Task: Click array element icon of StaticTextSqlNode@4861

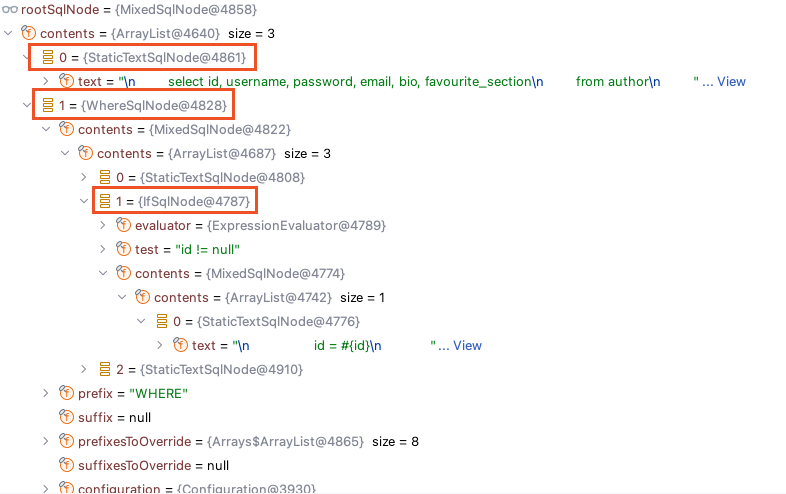Action: coord(48,57)
